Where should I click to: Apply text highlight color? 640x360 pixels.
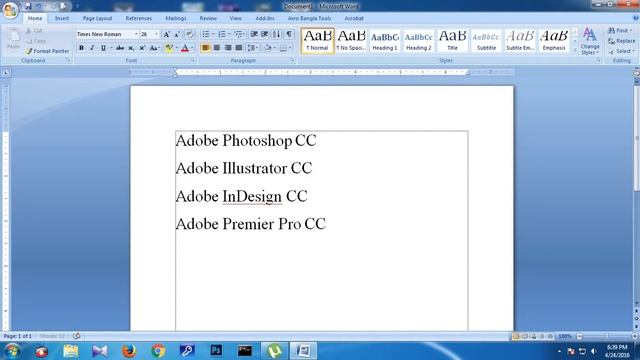coord(169,48)
